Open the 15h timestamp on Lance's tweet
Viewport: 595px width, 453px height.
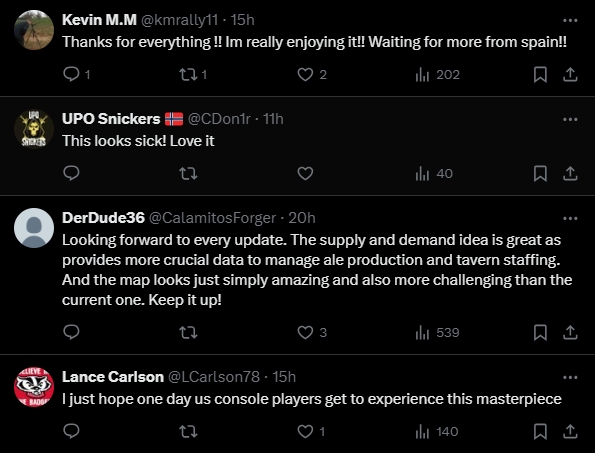click(284, 377)
